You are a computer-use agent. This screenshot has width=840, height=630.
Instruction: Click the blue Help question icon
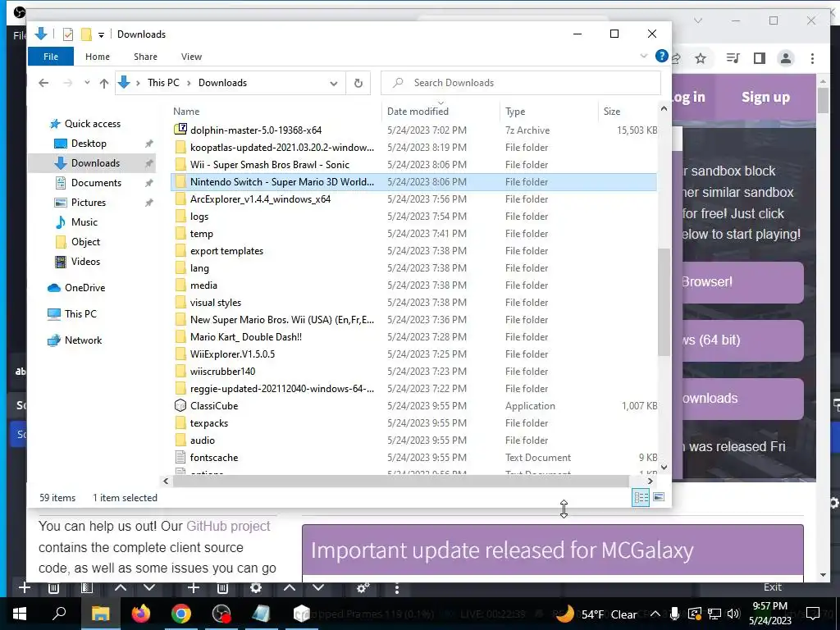[662, 56]
